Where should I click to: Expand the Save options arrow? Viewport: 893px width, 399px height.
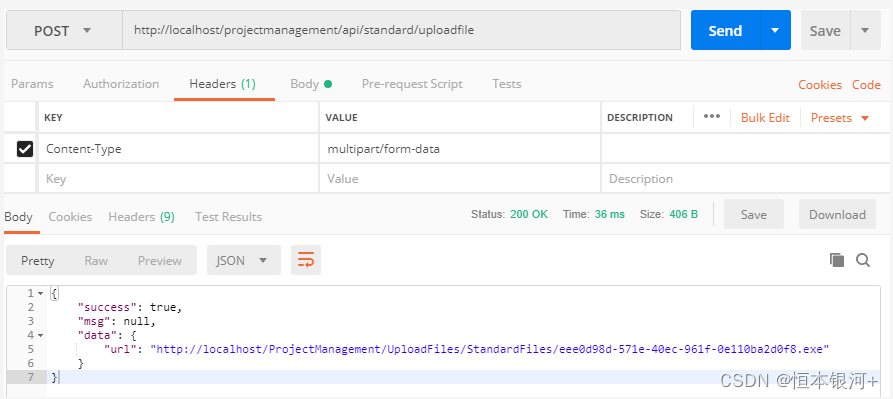(x=865, y=30)
